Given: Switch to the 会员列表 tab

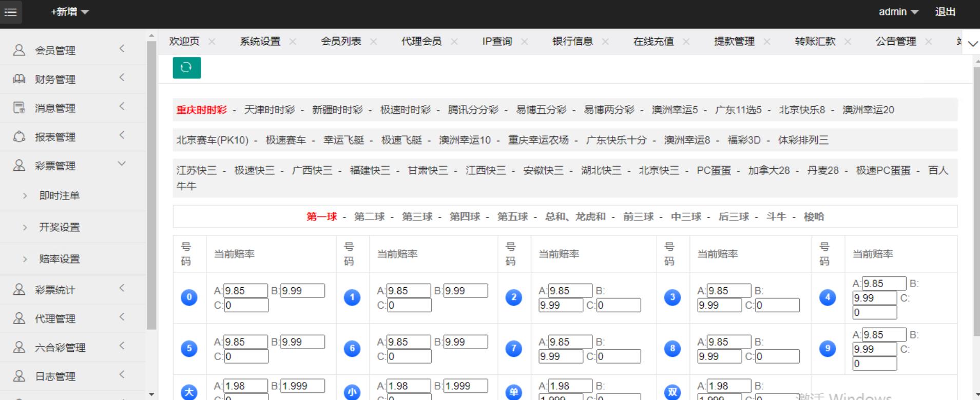Looking at the screenshot, I should click(341, 42).
